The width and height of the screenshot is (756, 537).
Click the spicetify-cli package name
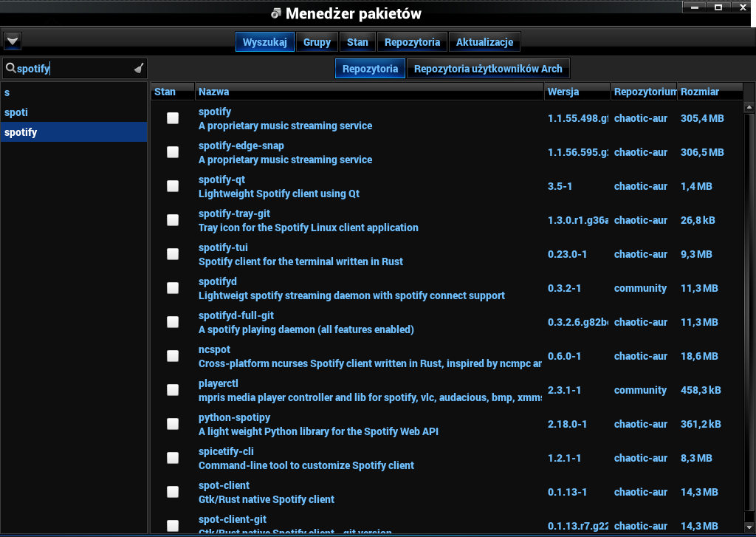click(226, 451)
